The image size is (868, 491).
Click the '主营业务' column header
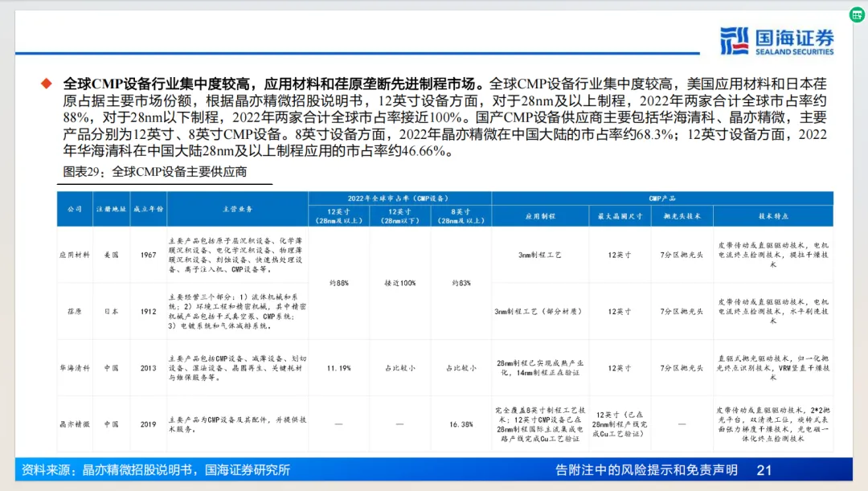237,209
